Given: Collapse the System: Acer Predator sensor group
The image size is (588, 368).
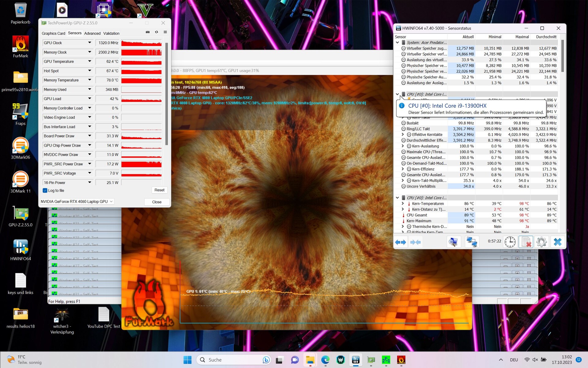Looking at the screenshot, I should point(398,43).
